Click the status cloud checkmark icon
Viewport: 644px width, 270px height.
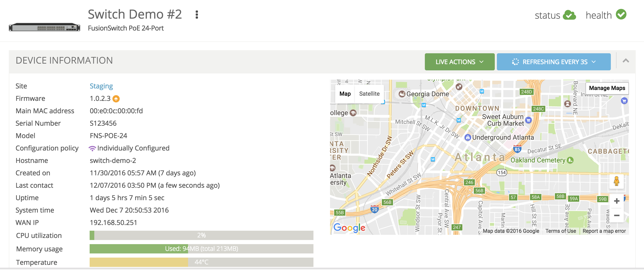(569, 15)
